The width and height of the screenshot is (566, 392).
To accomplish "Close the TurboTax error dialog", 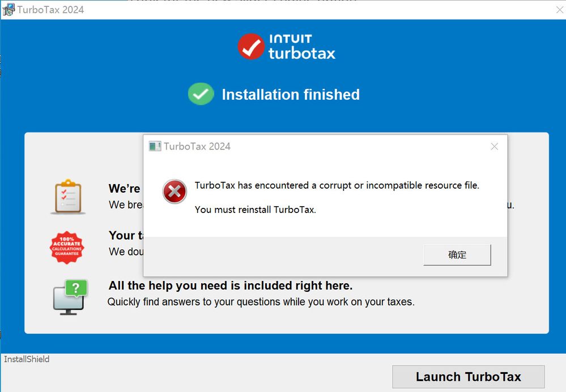I will (x=494, y=147).
